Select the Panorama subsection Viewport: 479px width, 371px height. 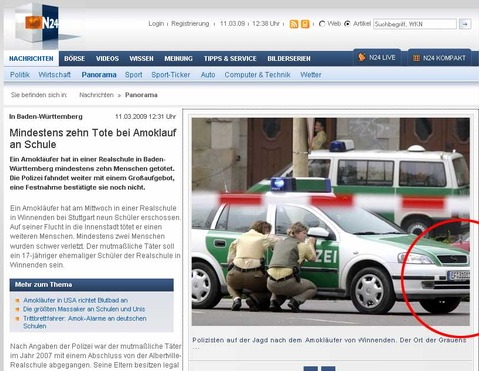tap(99, 75)
